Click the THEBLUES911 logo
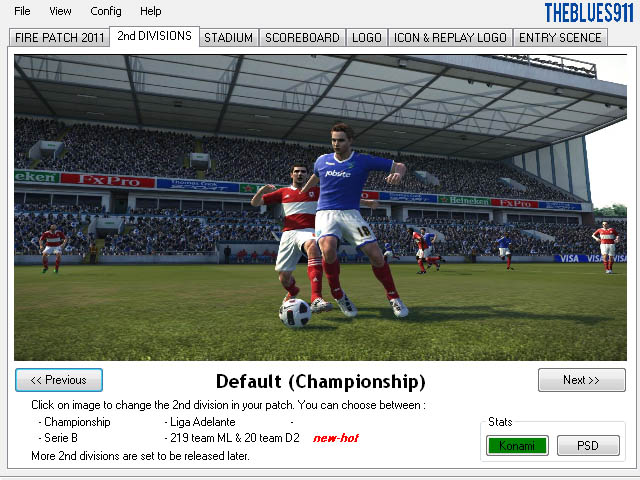This screenshot has height=480, width=640. coord(589,13)
